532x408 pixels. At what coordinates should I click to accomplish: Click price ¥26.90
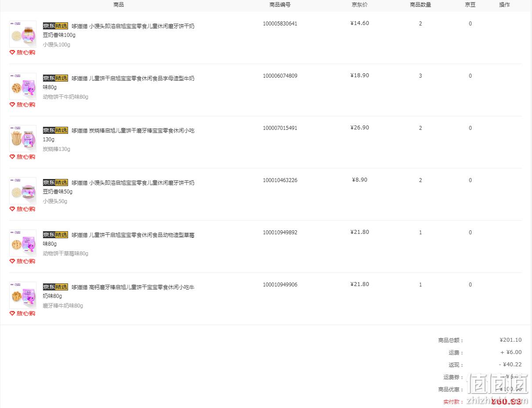pos(359,128)
